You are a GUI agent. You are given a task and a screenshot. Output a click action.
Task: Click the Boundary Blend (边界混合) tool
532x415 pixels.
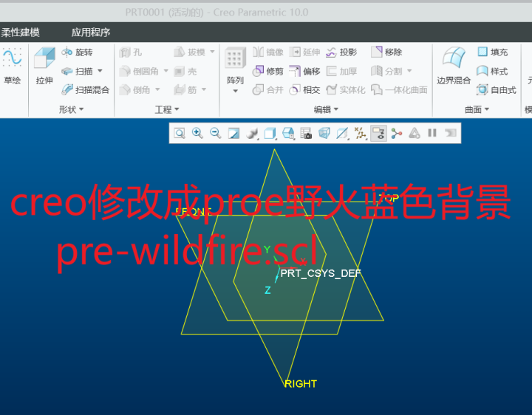(x=454, y=66)
